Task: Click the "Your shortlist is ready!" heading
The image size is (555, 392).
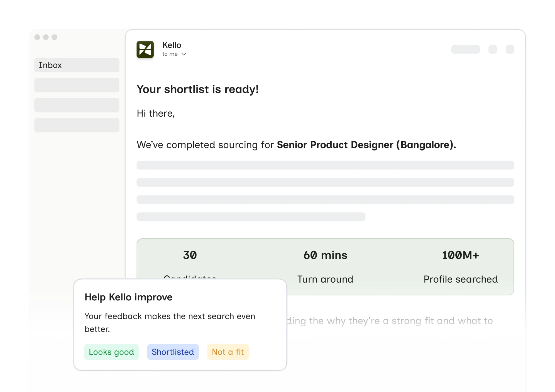Action: pyautogui.click(x=198, y=89)
